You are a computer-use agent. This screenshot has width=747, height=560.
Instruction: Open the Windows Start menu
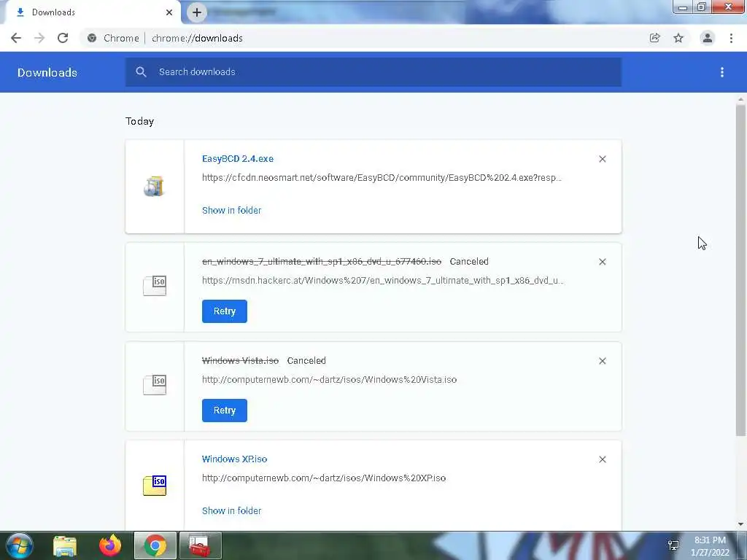(19, 545)
